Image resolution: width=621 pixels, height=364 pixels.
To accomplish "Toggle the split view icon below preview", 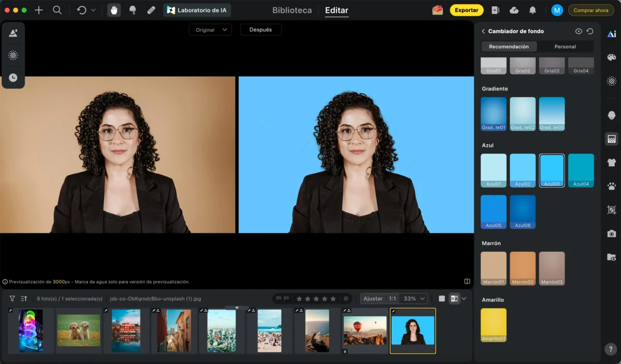I will (x=467, y=282).
